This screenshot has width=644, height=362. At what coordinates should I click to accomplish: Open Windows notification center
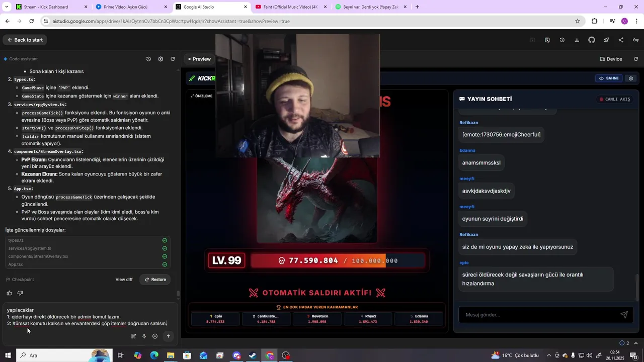point(633,355)
